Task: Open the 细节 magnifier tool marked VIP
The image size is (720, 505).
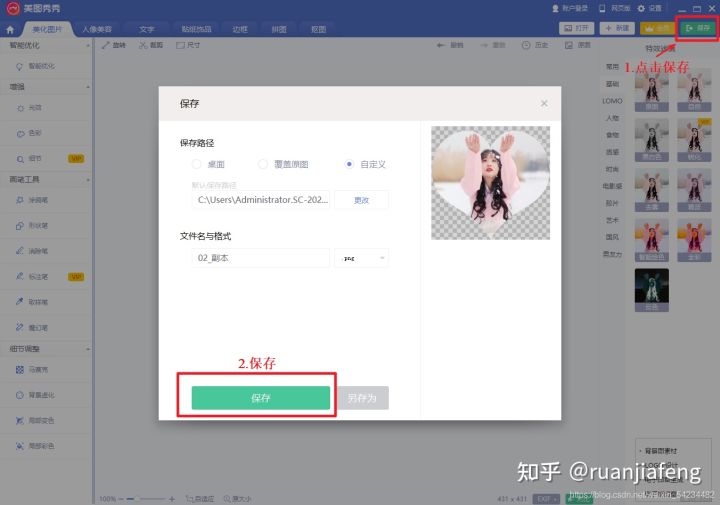Action: click(29, 159)
